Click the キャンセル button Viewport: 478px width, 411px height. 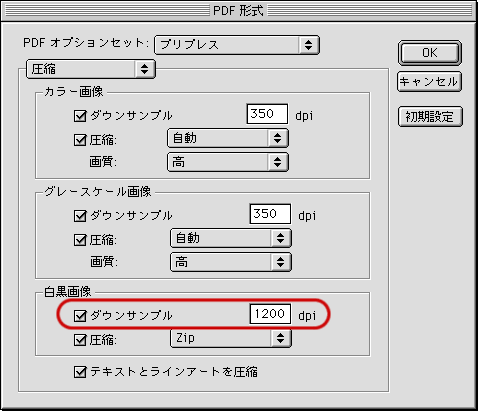[x=429, y=82]
